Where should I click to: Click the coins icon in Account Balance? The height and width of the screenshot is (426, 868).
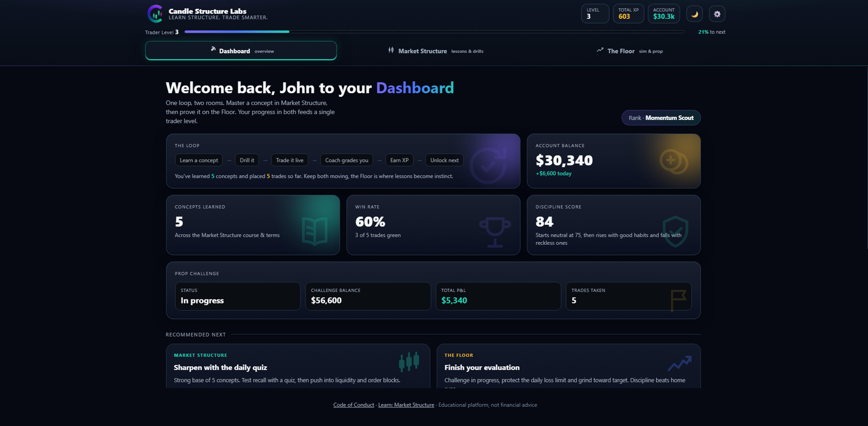674,162
